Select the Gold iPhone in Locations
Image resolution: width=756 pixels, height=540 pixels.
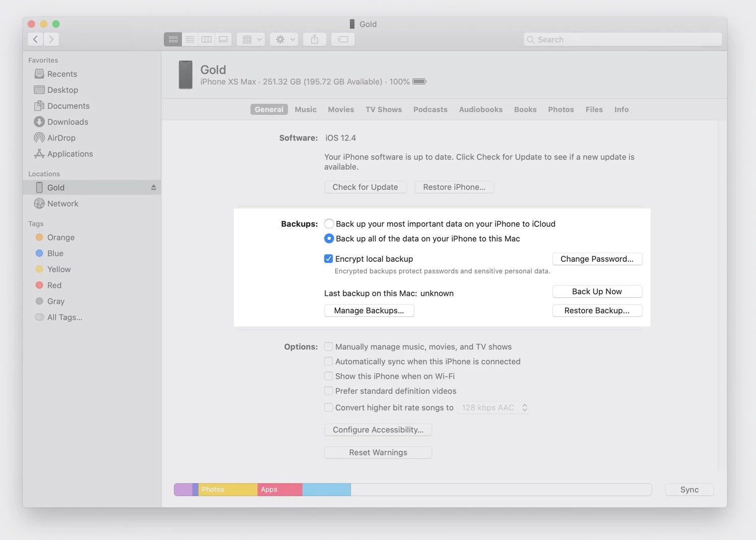(92, 187)
